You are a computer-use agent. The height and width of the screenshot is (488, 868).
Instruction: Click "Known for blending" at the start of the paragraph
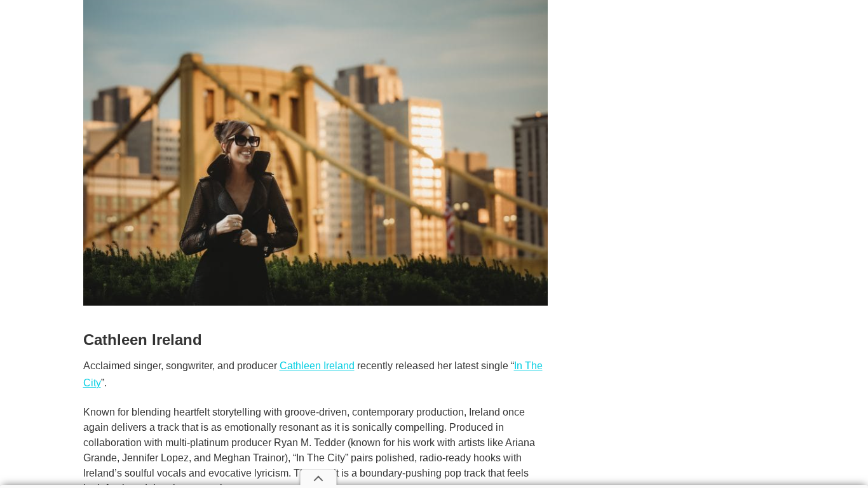[x=125, y=412]
